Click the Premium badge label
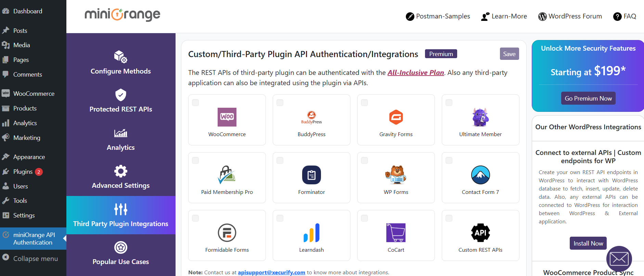Image resolution: width=644 pixels, height=276 pixels. [x=441, y=54]
